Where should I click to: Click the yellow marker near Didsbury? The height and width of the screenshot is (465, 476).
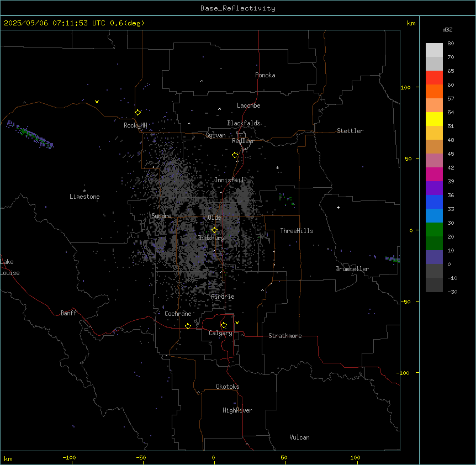(214, 230)
